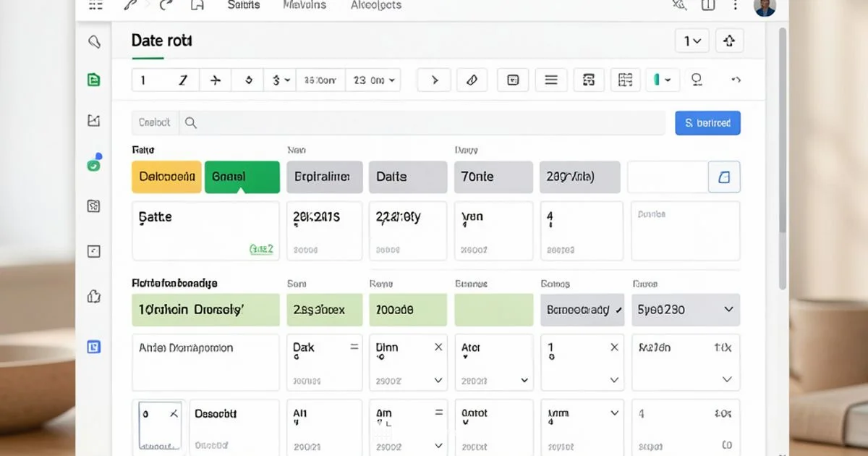Image resolution: width=868 pixels, height=456 pixels.
Task: Switch to the Mavoins tab
Action: coord(304,5)
